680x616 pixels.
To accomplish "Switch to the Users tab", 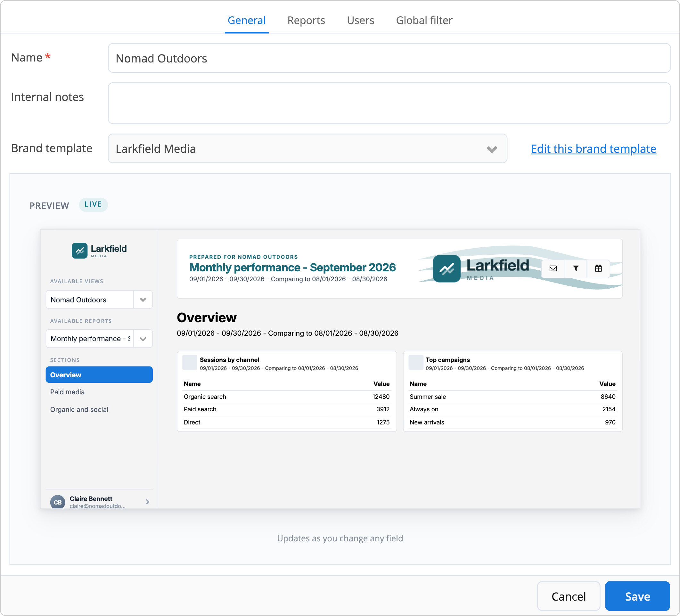I will 360,20.
